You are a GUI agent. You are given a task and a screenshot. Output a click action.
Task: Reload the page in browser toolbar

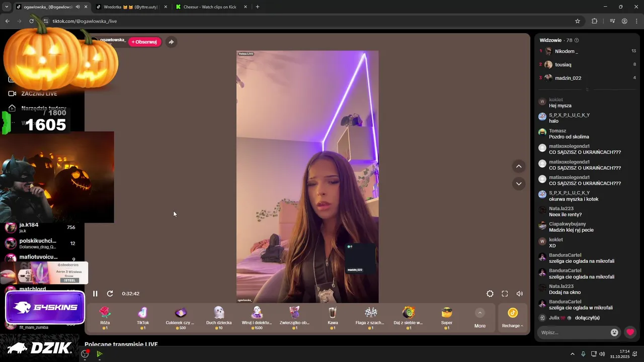(31, 21)
